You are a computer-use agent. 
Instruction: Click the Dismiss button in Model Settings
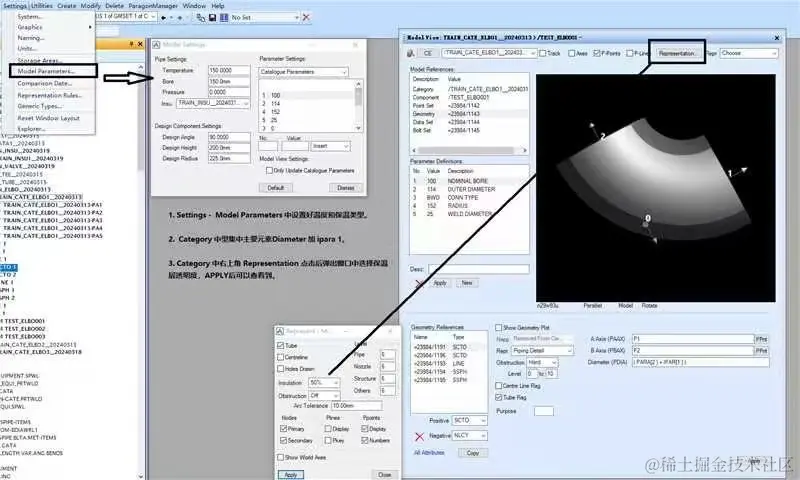click(345, 188)
